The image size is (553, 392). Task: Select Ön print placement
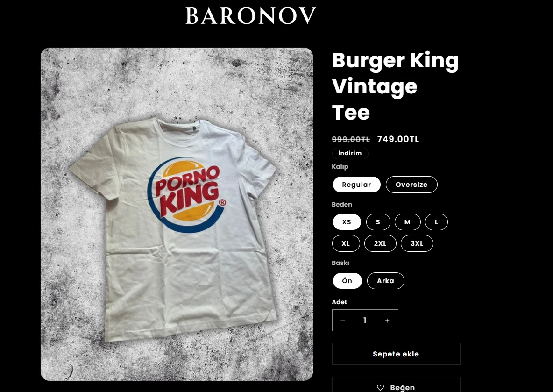point(347,281)
